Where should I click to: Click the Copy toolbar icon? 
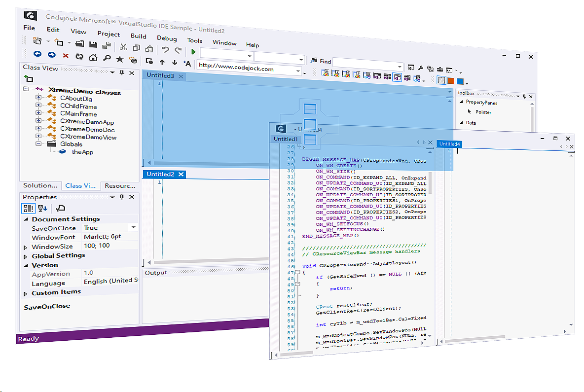pos(137,48)
